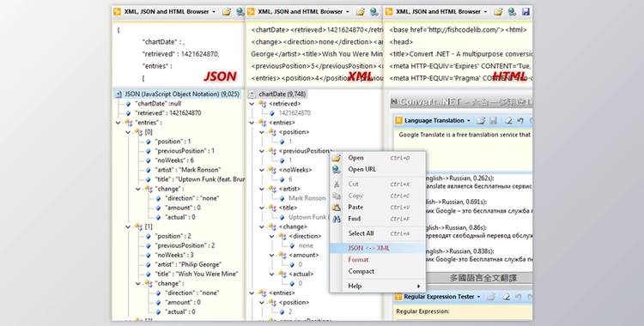The height and width of the screenshot is (326, 644).
Task: Click the scissors Cut entry in context menu
Action: click(x=378, y=184)
